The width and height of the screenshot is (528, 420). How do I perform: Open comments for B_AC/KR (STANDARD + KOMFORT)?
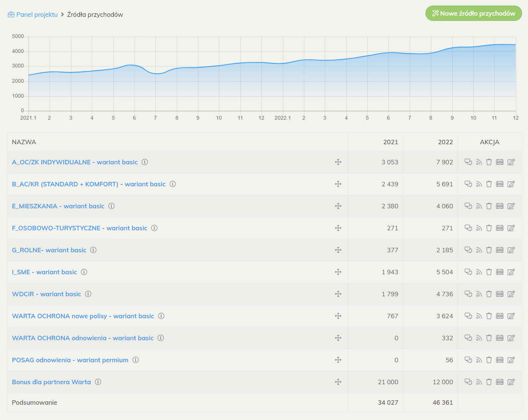click(x=468, y=184)
